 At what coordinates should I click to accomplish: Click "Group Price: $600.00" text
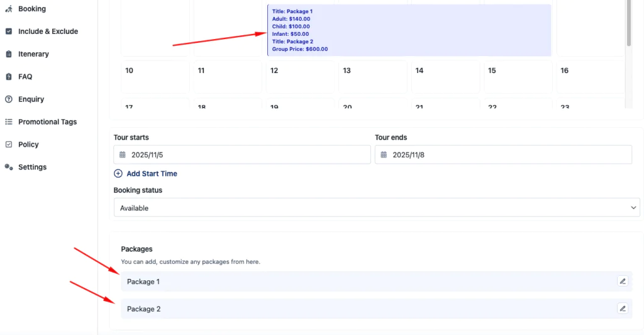300,49
